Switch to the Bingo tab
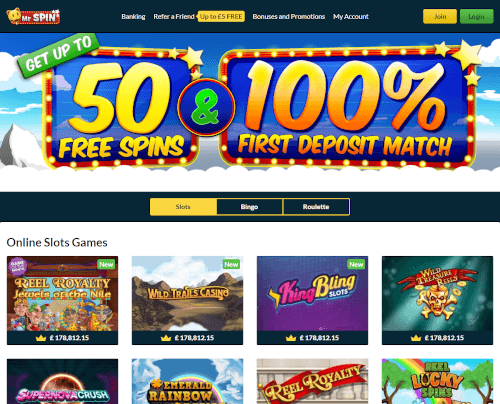 [x=249, y=207]
